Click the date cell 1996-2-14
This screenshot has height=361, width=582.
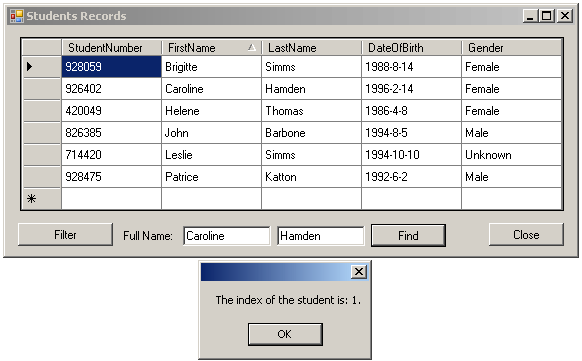(411, 89)
